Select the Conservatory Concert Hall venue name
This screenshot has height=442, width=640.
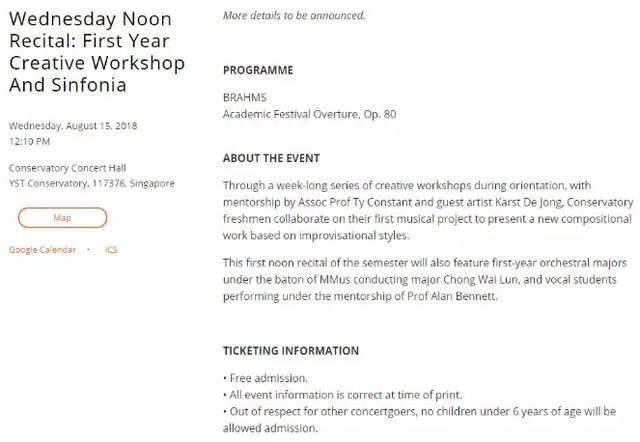point(68,167)
